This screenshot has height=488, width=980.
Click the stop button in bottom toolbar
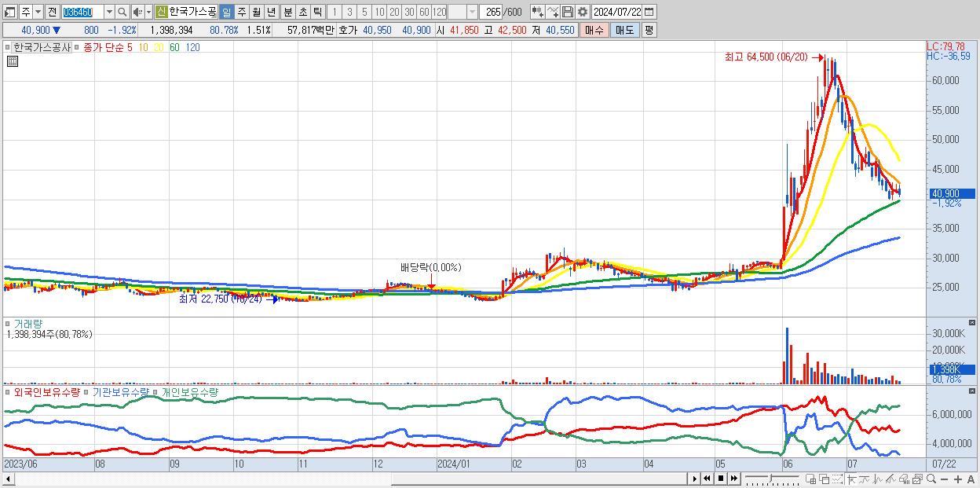721,479
